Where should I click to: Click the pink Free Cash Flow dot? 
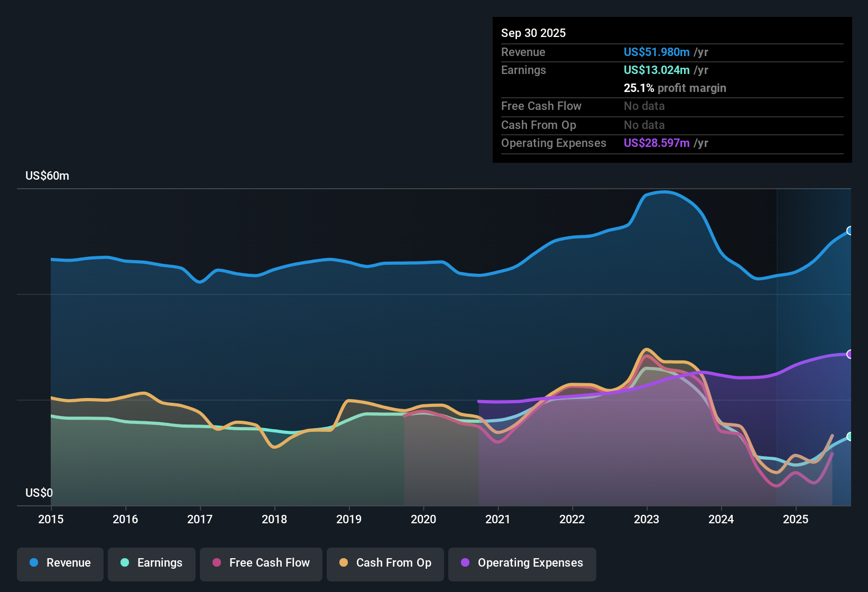tap(217, 562)
